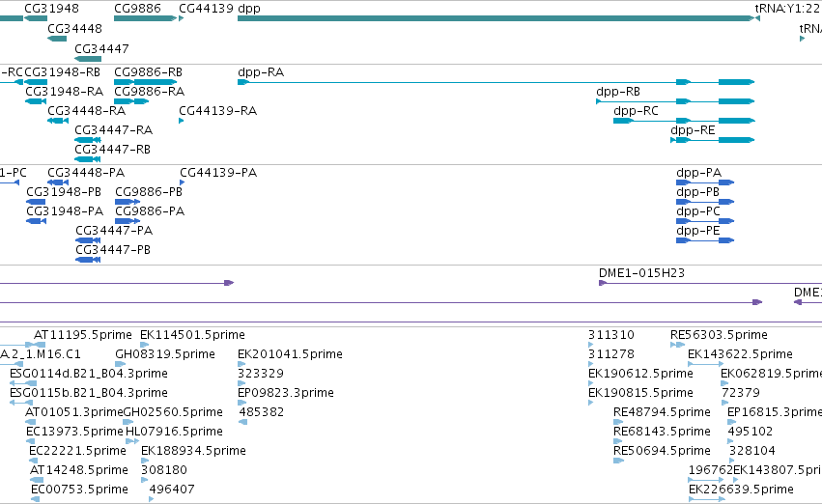This screenshot has width=822, height=504.
Task: Open EST EP09823.3prime
Action: point(241,404)
